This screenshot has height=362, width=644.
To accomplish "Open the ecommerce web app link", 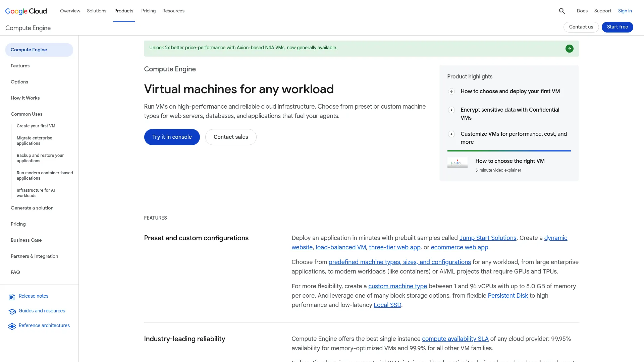I will pos(460,248).
